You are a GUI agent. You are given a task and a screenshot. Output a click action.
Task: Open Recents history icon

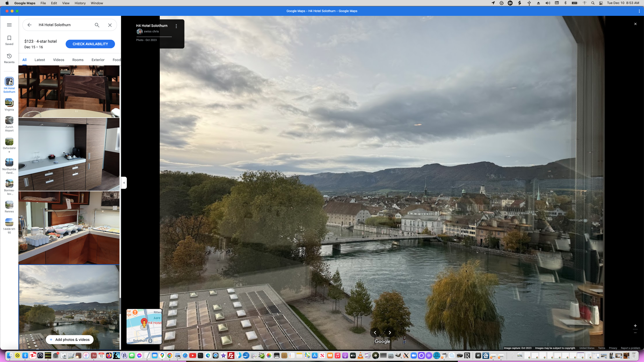(x=9, y=56)
